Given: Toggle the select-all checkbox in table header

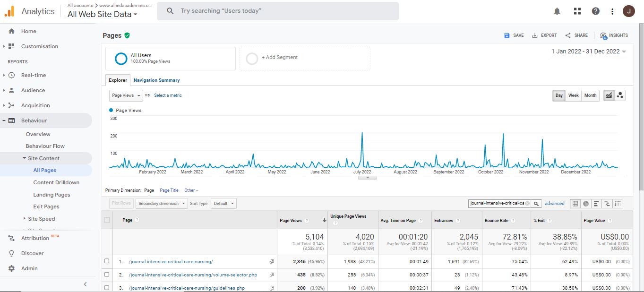Looking at the screenshot, I should pos(107,220).
